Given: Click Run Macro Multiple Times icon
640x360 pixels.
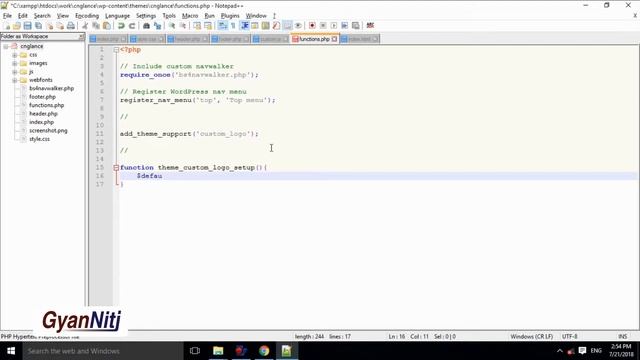Looking at the screenshot, I should click(344, 26).
